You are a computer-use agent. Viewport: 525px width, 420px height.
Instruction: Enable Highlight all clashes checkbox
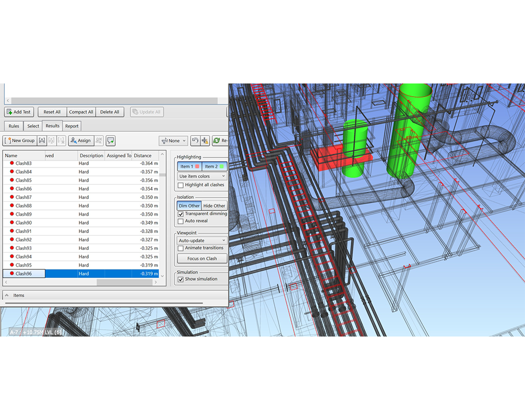[x=181, y=185]
